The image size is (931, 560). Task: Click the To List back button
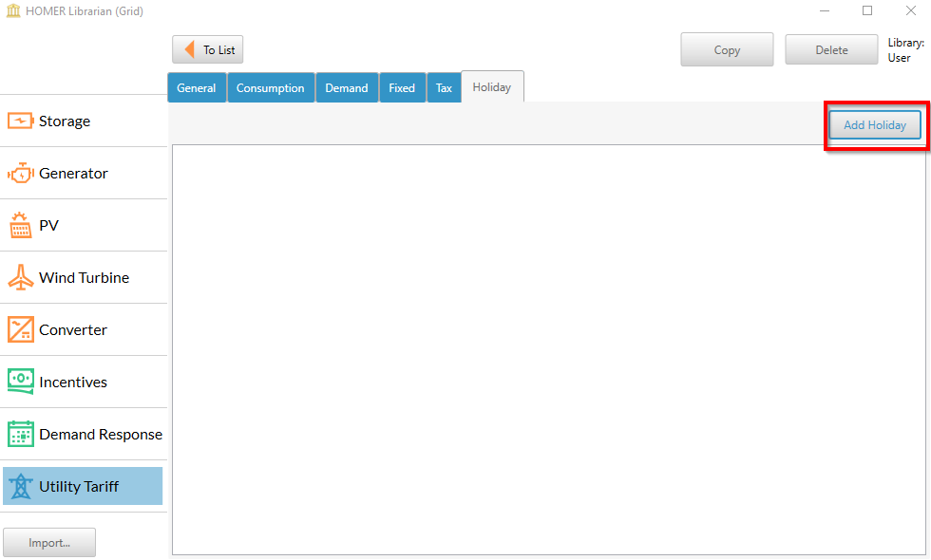(208, 50)
